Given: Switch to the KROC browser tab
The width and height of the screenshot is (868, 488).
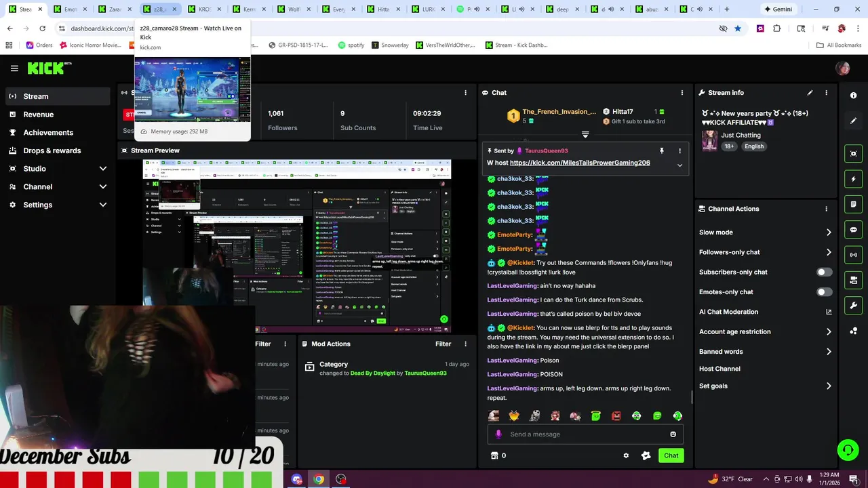Looking at the screenshot, I should [204, 9].
